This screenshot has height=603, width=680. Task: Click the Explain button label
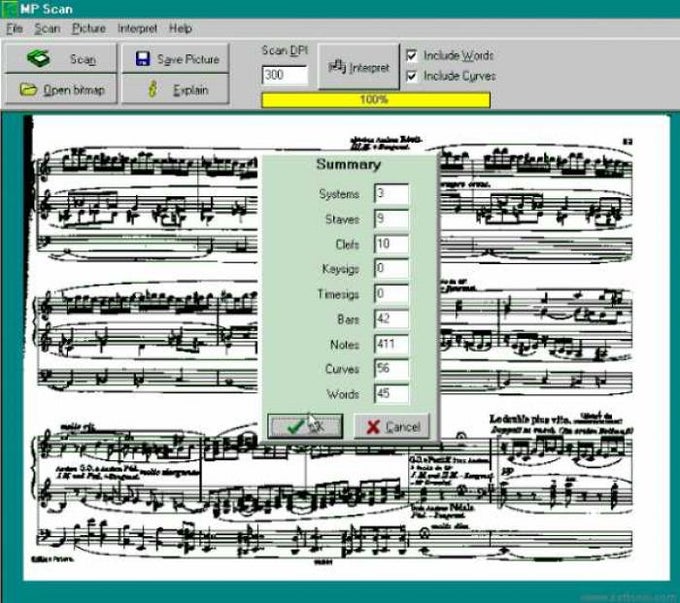[191, 90]
